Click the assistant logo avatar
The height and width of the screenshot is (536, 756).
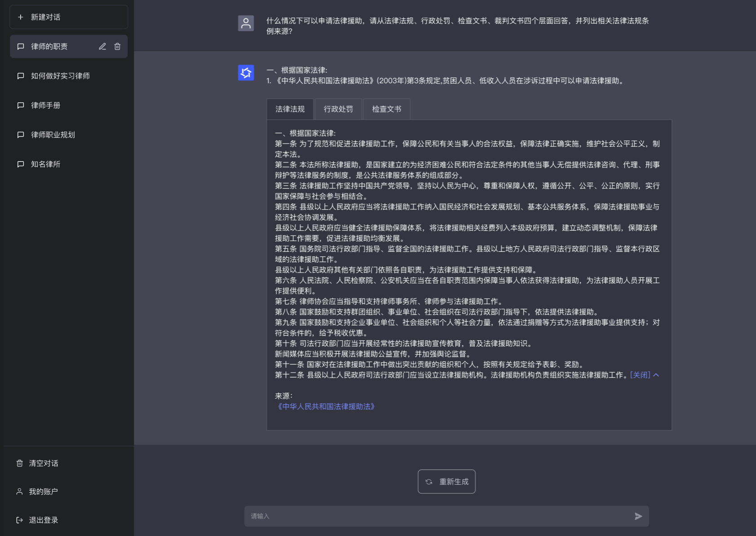[x=246, y=73]
